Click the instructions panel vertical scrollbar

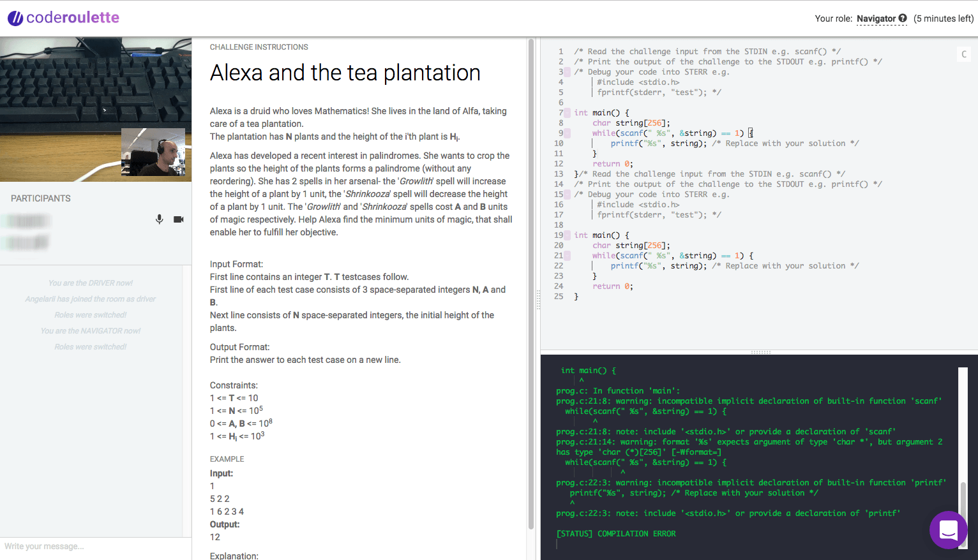531,284
